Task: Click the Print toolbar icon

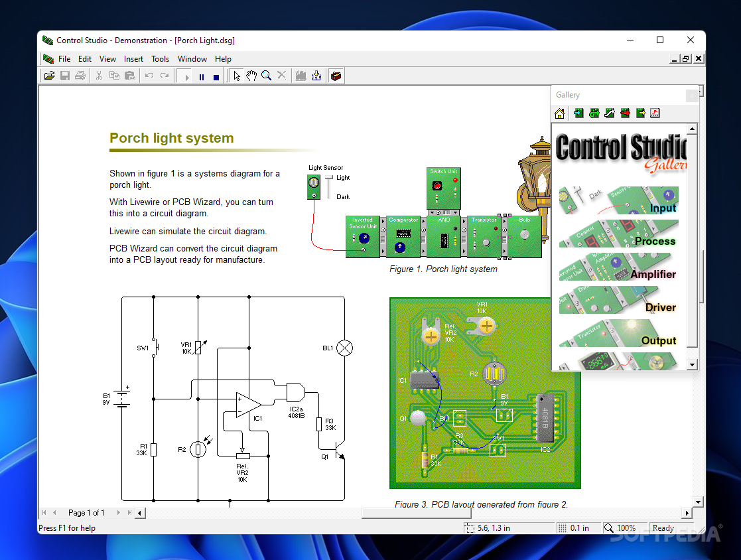Action: click(81, 76)
